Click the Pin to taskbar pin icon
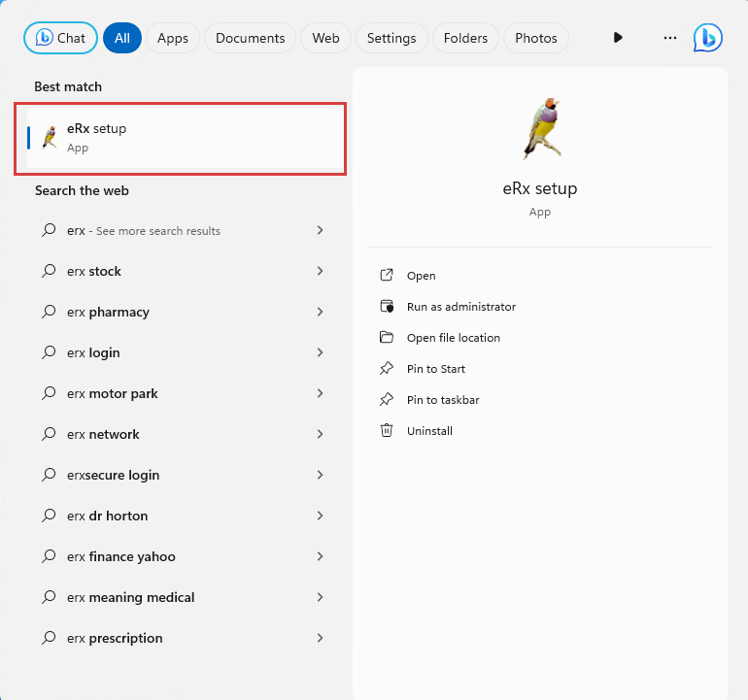 click(x=387, y=399)
